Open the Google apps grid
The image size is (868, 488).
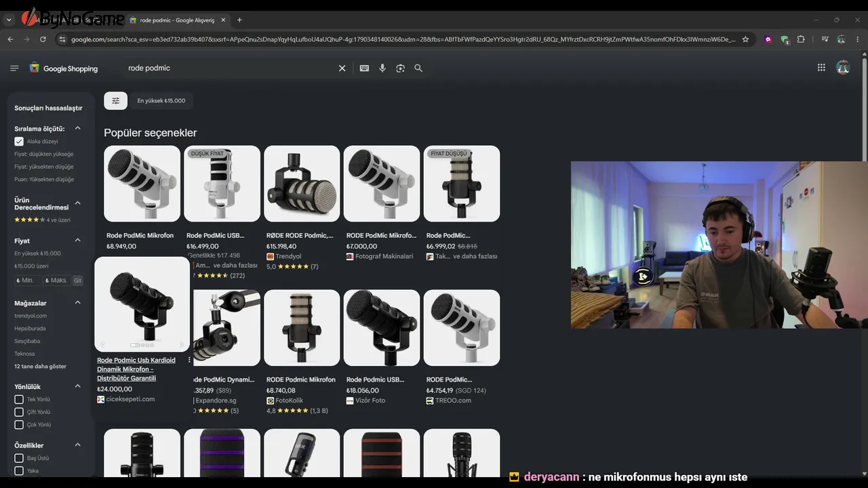click(821, 68)
